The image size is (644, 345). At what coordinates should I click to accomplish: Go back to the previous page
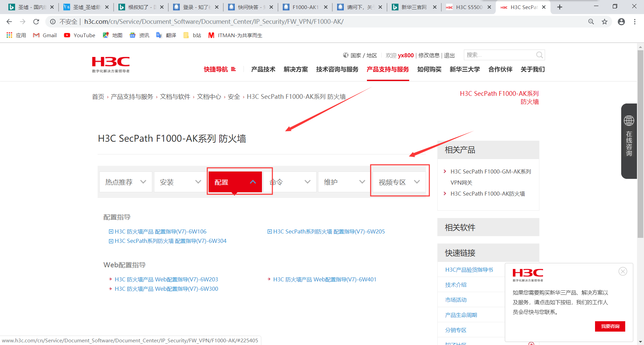point(9,21)
